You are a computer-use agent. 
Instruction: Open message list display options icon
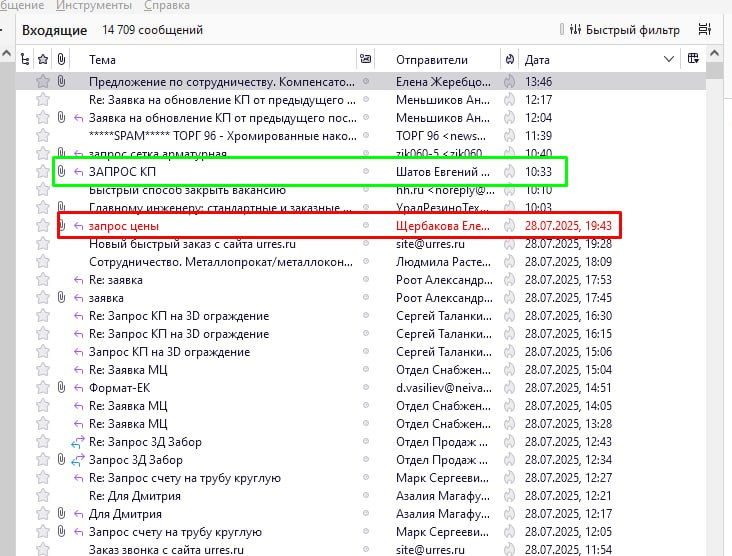(x=704, y=29)
